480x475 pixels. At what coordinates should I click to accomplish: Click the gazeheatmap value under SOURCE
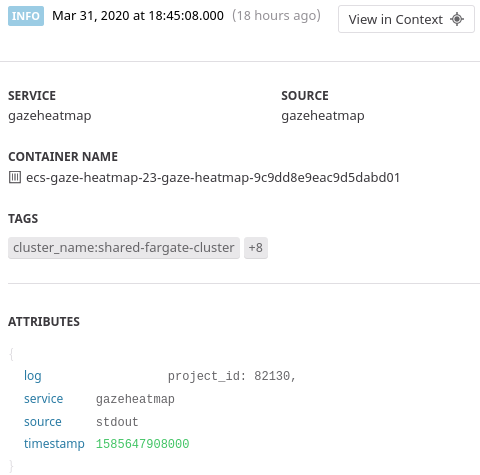(323, 116)
